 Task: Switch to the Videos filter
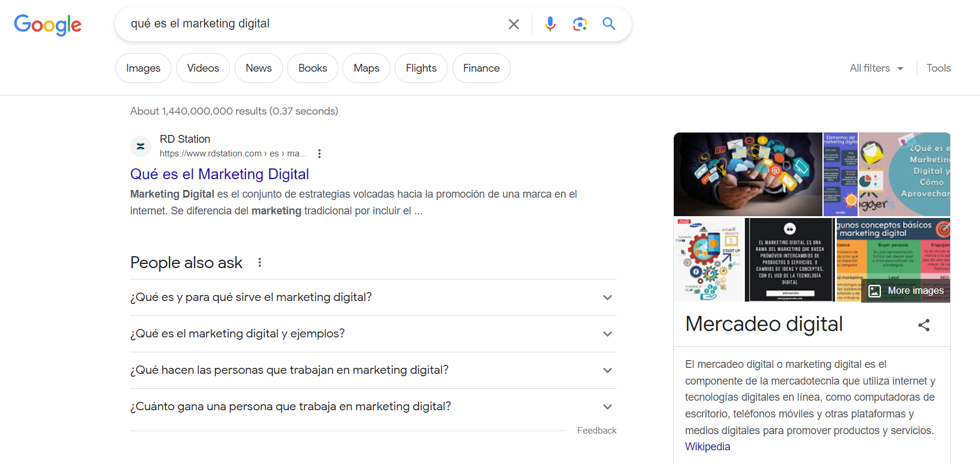pyautogui.click(x=203, y=68)
